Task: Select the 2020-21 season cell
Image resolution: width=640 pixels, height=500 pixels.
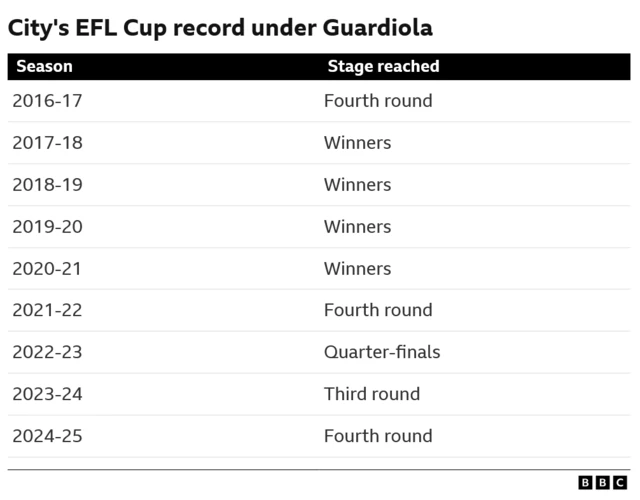Action: [47, 269]
